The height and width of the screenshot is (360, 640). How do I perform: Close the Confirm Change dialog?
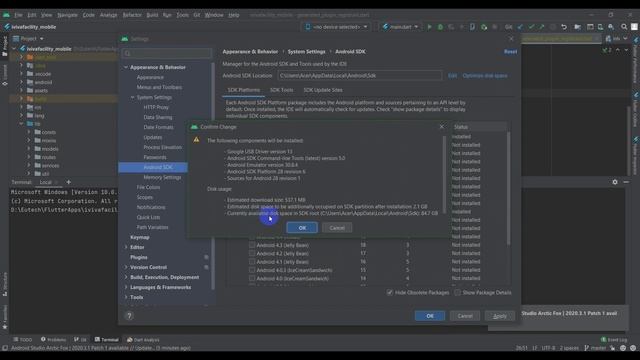(442, 127)
